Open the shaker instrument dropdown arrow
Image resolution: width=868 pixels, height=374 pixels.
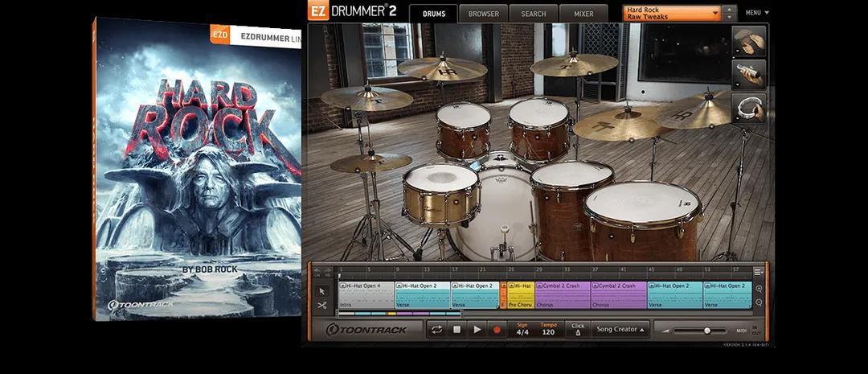pyautogui.click(x=737, y=85)
